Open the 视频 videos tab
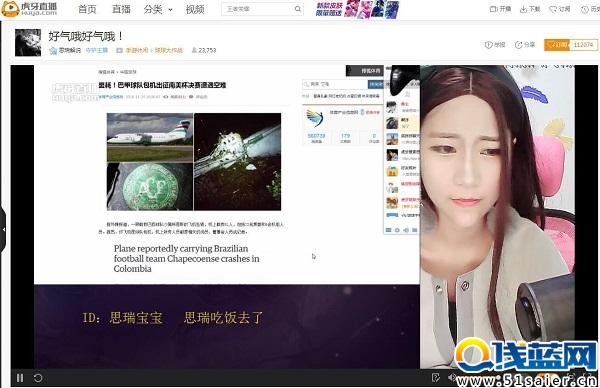 click(195, 9)
